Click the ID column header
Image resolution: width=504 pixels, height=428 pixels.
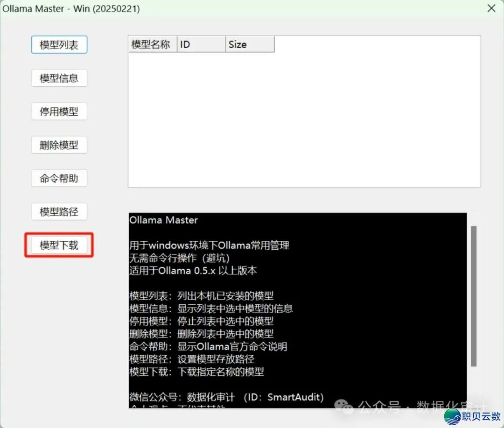tap(201, 44)
